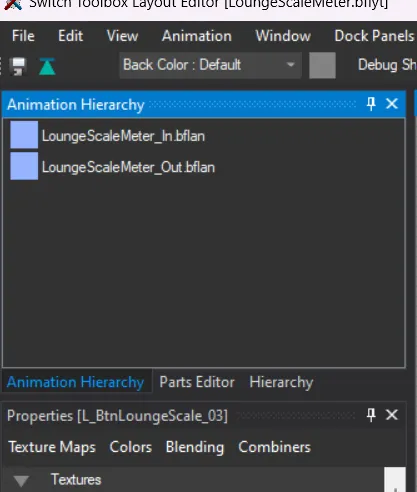Viewport: 417px width, 492px height.
Task: Open the Back Color dropdown
Action: (x=211, y=65)
